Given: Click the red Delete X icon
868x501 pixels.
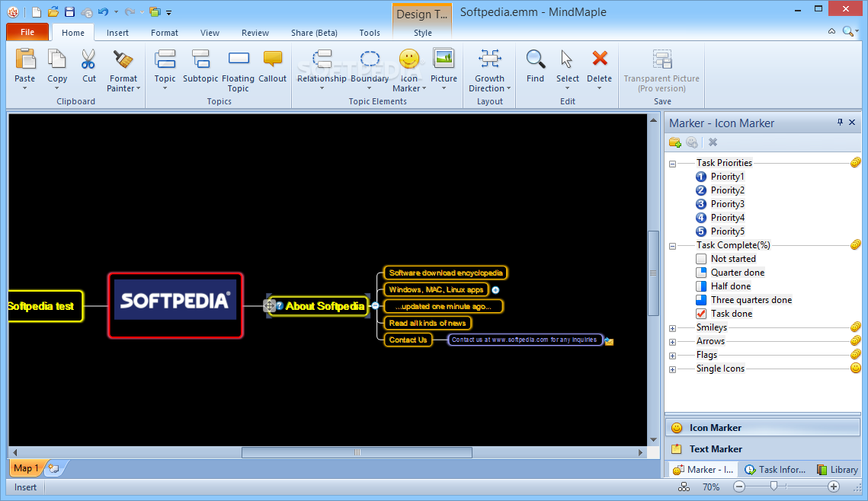Looking at the screenshot, I should [x=600, y=58].
